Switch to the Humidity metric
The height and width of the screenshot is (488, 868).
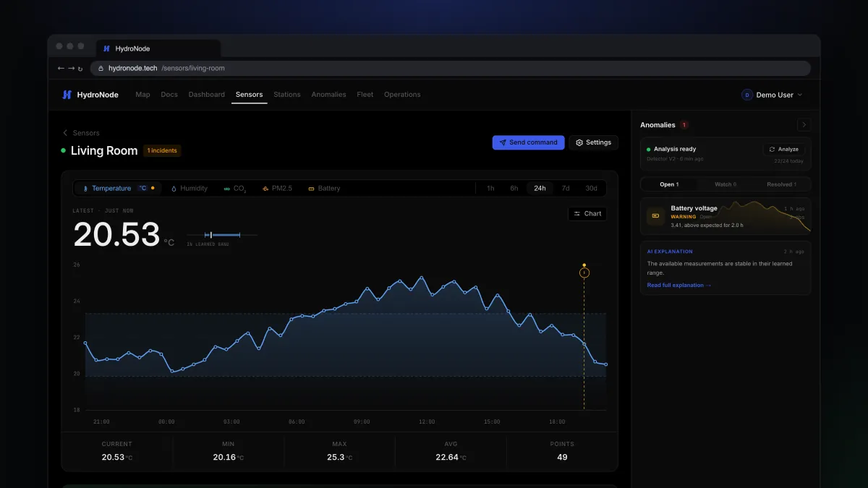click(189, 189)
